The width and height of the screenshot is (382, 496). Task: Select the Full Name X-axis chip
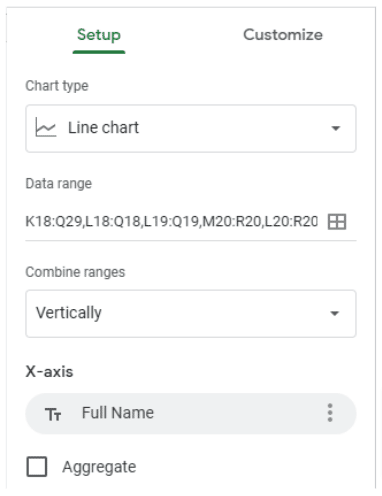(x=191, y=413)
